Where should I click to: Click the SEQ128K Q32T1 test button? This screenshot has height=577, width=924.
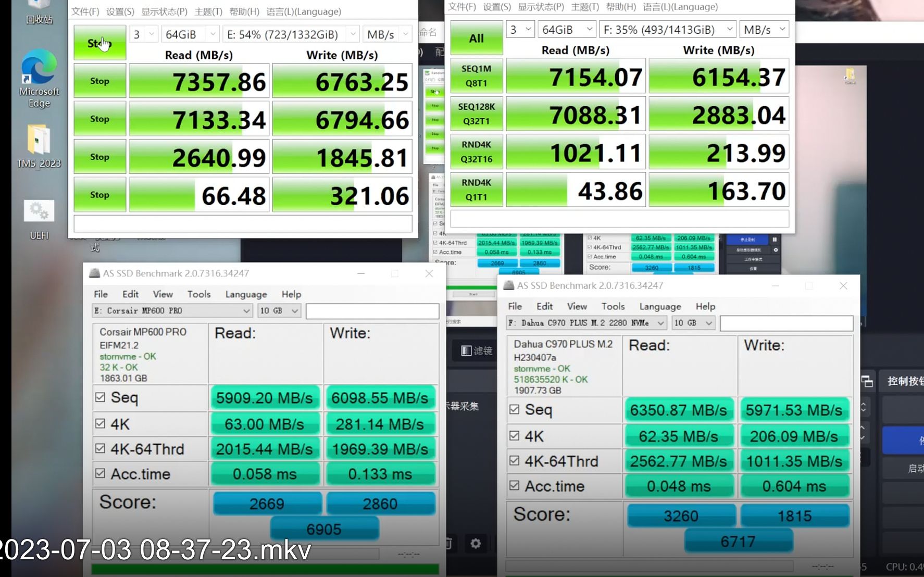pyautogui.click(x=477, y=114)
